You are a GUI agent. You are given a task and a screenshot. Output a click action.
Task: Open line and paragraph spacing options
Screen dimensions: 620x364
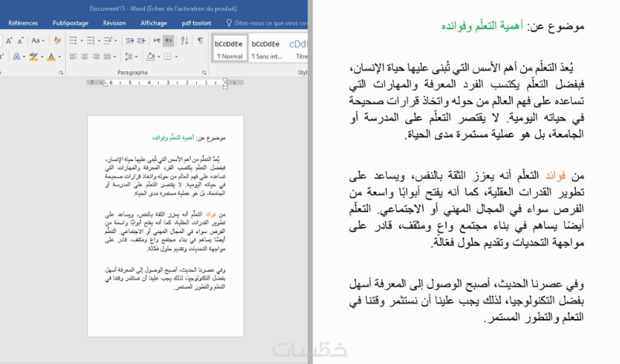pos(129,57)
